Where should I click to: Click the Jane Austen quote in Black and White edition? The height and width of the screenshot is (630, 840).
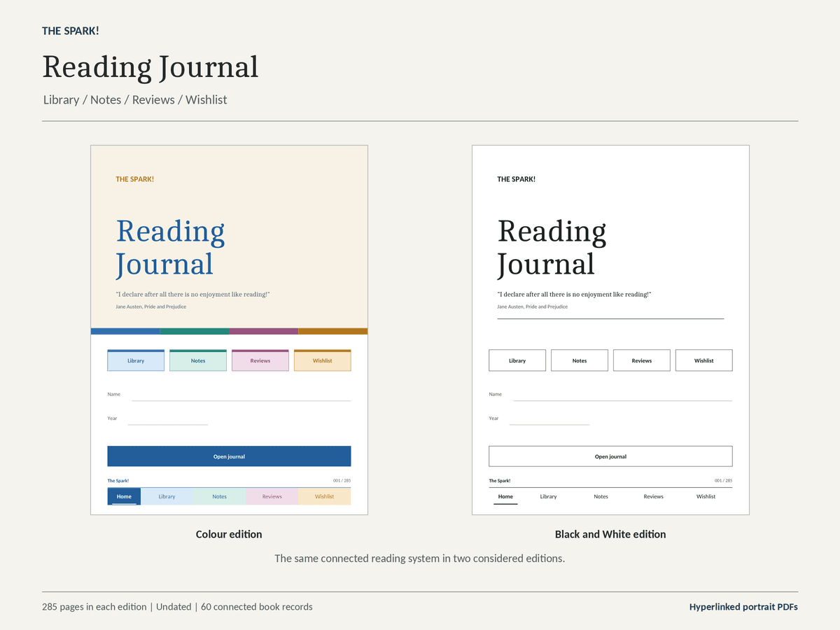[574, 295]
